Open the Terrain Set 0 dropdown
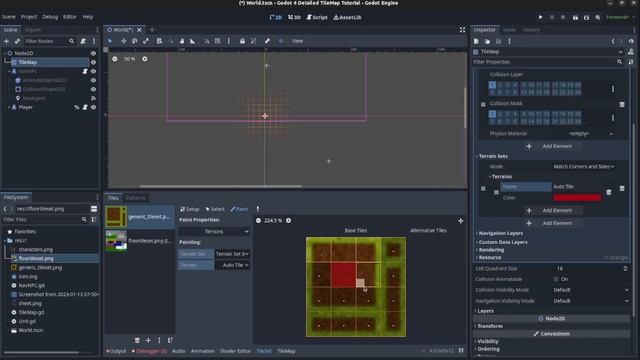 232,254
